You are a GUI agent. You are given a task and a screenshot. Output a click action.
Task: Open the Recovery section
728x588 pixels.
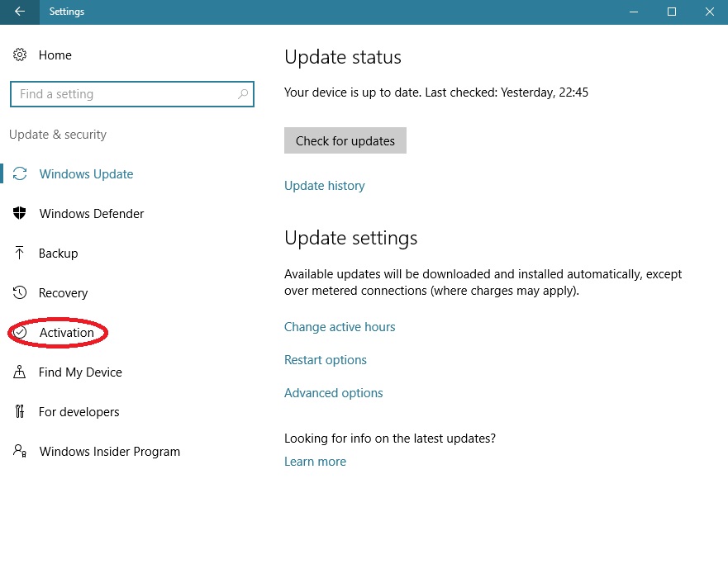[x=63, y=293]
